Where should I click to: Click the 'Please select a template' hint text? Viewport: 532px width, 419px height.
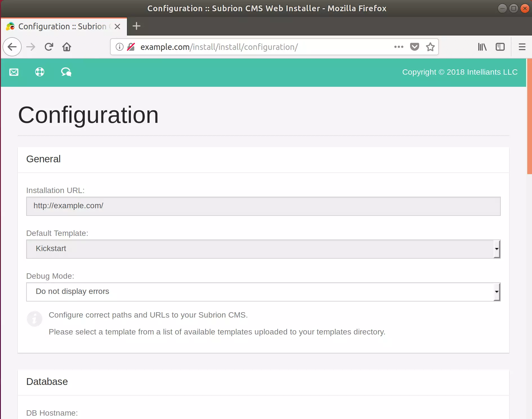click(x=217, y=332)
